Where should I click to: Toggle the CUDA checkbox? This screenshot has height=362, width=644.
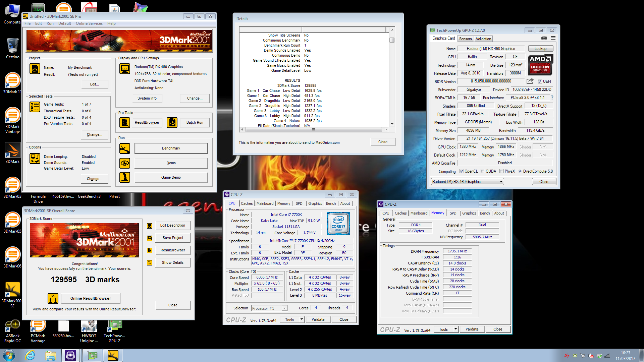(x=483, y=171)
